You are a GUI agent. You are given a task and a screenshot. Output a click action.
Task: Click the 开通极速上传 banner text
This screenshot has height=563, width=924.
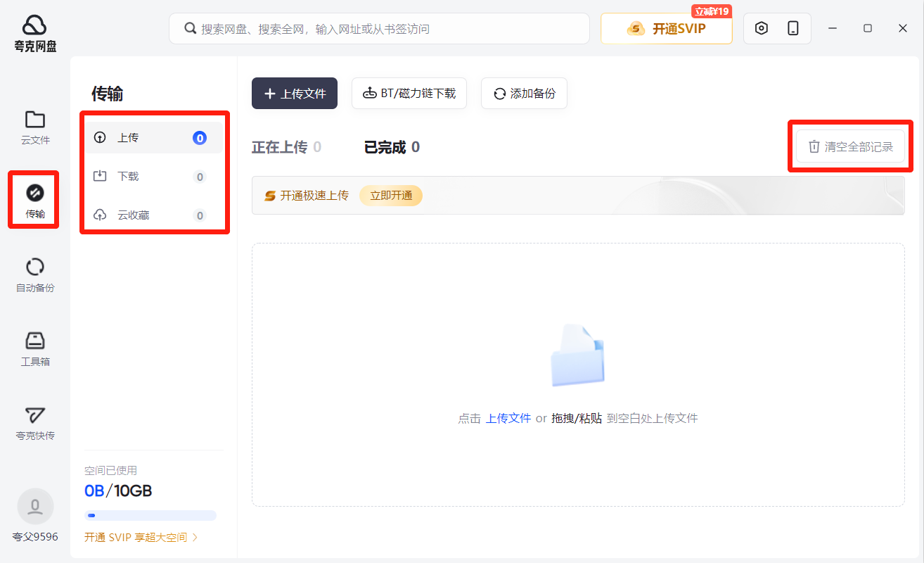314,196
